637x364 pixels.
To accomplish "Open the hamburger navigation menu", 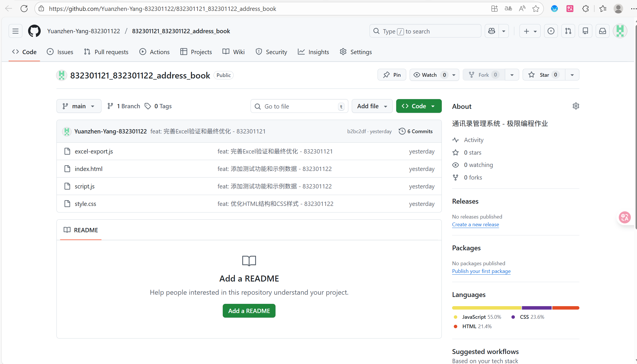I will pyautogui.click(x=15, y=31).
